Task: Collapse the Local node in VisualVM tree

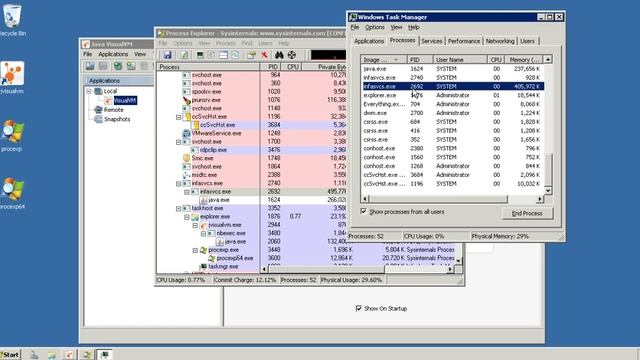Action: 89,91
